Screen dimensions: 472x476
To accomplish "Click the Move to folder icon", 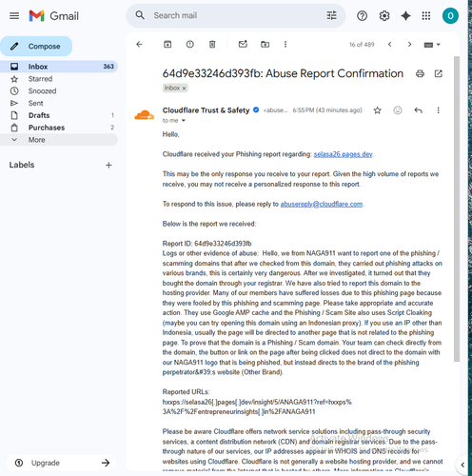I will pos(265,45).
